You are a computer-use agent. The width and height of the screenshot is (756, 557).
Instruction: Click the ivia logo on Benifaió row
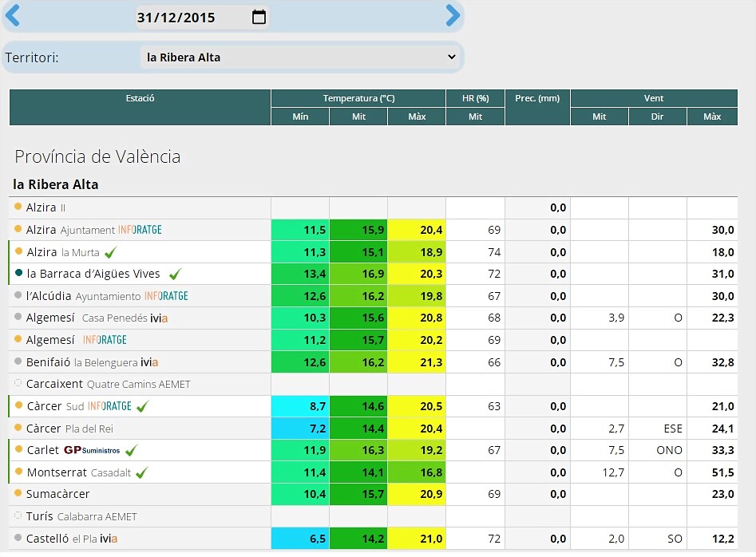[149, 362]
